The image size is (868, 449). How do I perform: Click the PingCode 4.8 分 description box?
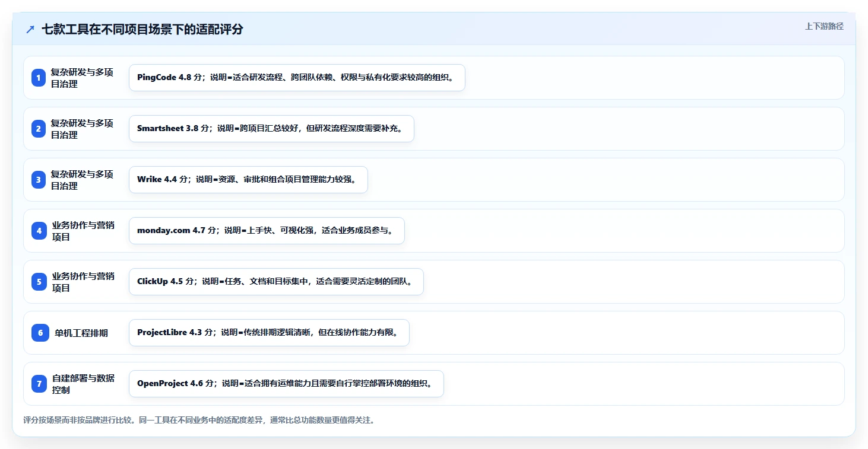[297, 78]
